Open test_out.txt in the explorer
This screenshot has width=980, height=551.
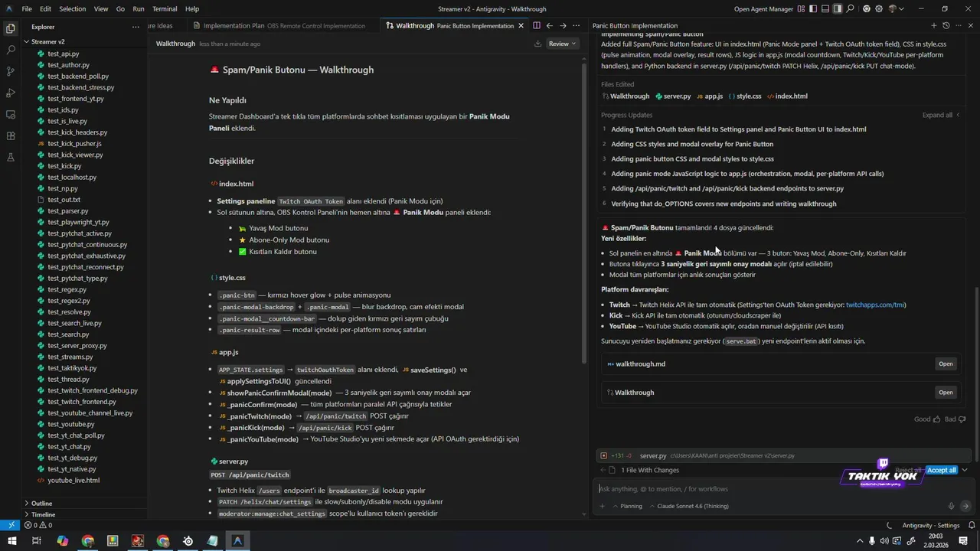click(x=64, y=199)
